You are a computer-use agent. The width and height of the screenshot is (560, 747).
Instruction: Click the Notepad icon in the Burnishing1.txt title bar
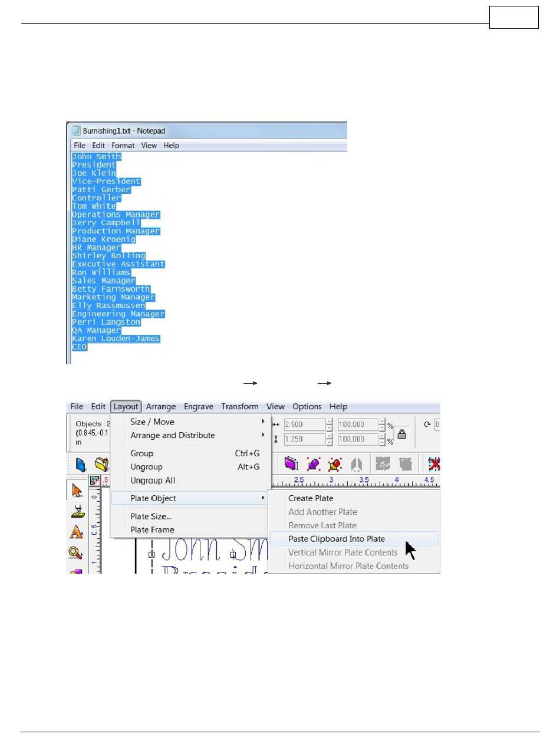click(76, 130)
